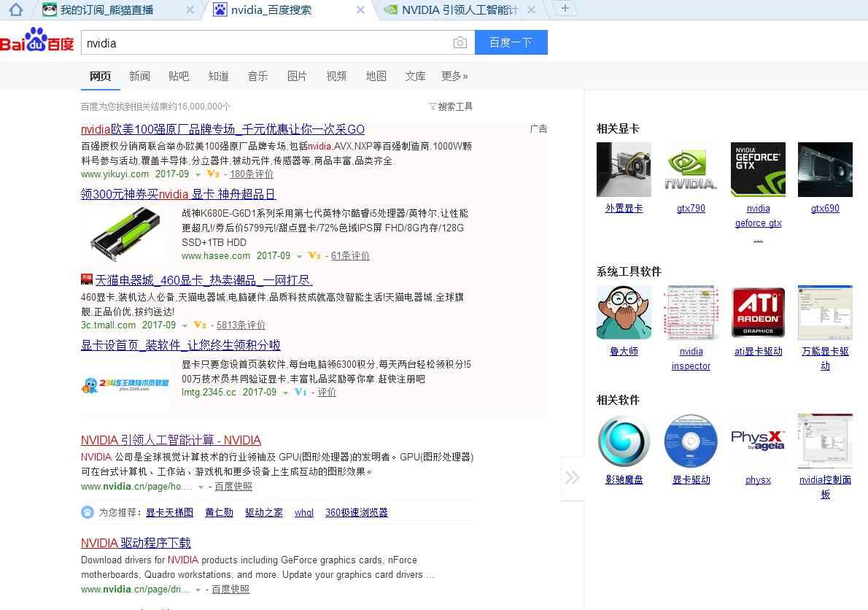Open a new browser tab
Screen dimensions: 868x610
coord(565,9)
